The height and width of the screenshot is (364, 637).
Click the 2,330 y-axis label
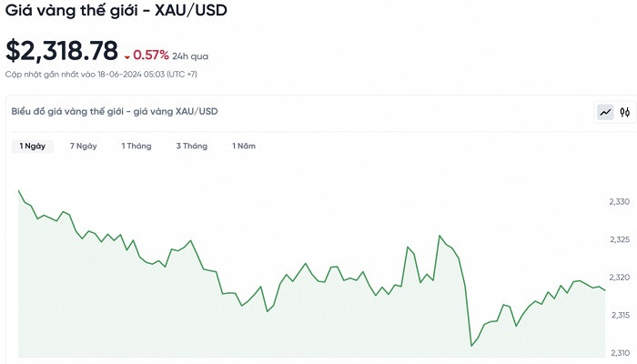pos(619,201)
